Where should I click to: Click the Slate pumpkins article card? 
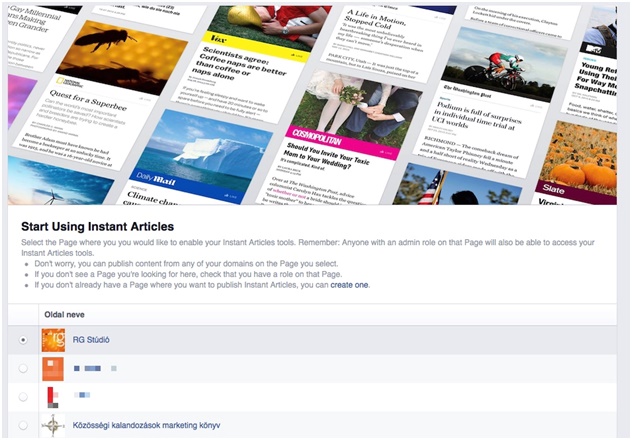click(x=576, y=161)
